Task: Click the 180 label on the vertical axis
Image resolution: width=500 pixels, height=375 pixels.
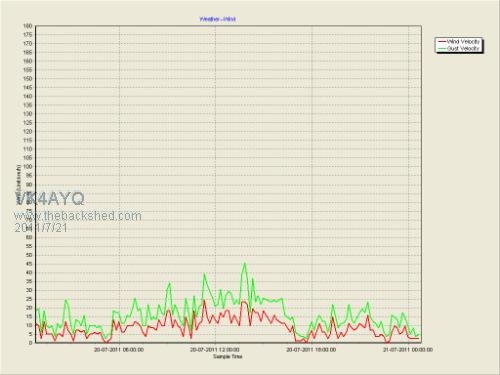Action: pos(28,26)
